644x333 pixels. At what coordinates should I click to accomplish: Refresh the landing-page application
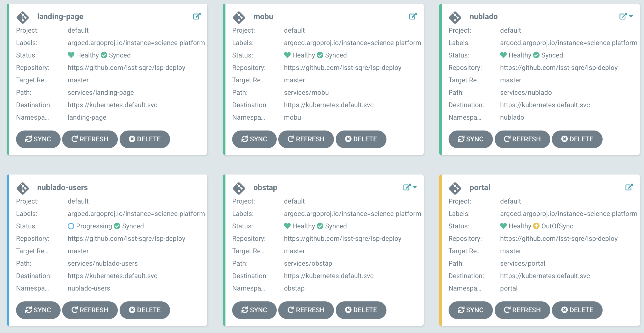[x=90, y=139]
